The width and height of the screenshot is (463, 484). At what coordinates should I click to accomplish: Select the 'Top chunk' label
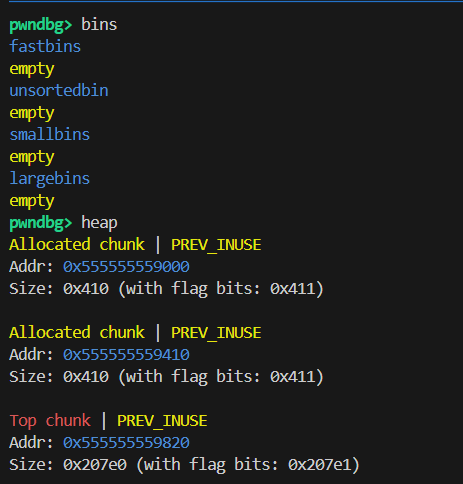pyautogui.click(x=50, y=421)
